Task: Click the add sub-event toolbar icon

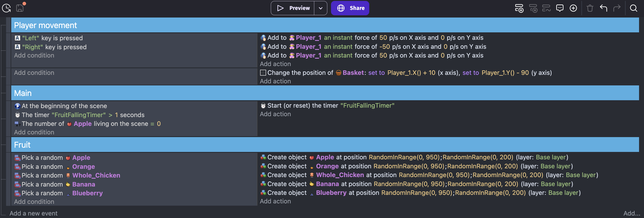Action: tap(533, 8)
